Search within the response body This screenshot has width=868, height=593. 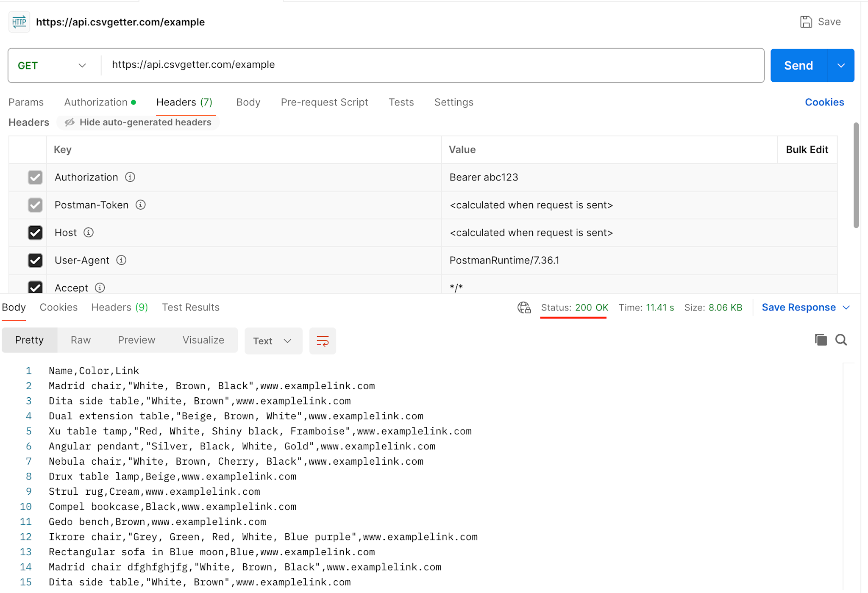(x=841, y=340)
